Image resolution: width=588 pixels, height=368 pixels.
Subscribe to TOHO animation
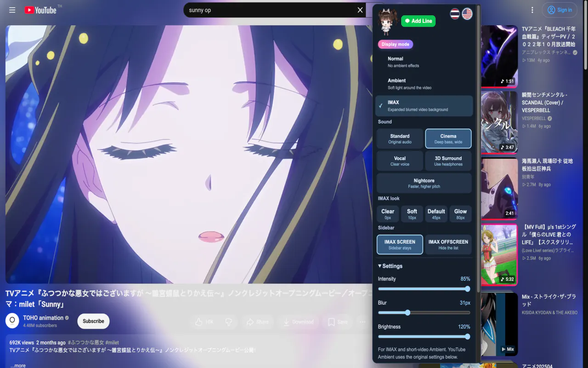pyautogui.click(x=93, y=321)
